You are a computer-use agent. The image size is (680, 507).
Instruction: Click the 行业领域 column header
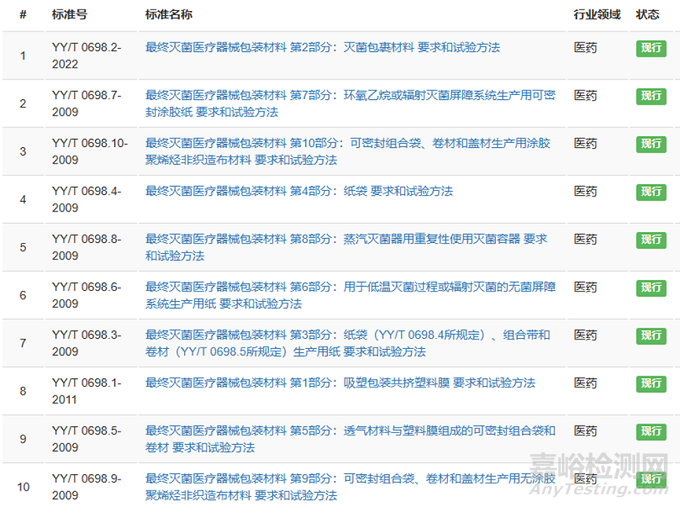[596, 16]
